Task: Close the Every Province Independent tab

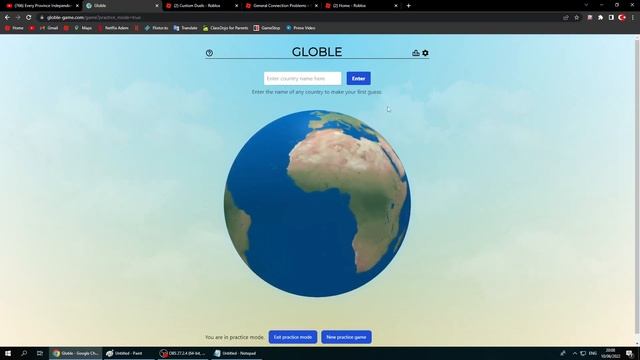Action: coord(77,6)
